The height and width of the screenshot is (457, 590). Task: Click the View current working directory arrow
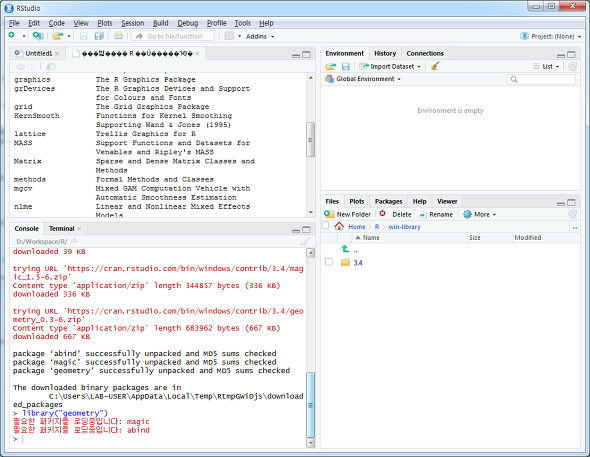tap(74, 241)
